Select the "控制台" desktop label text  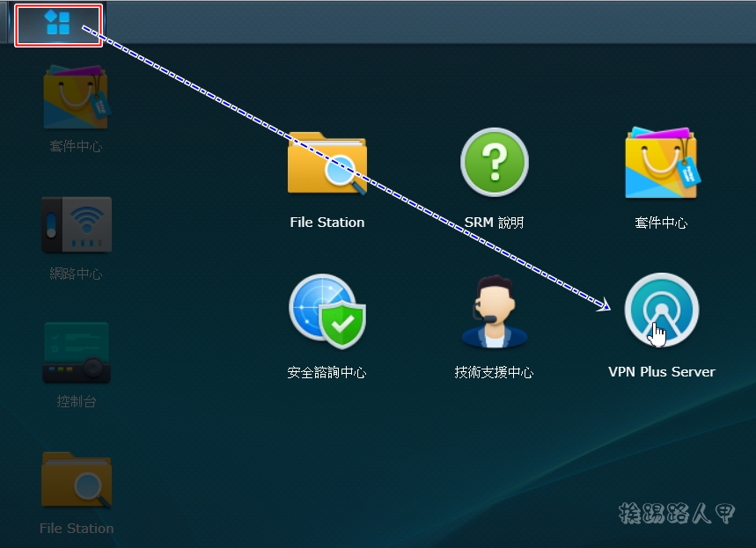[77, 401]
